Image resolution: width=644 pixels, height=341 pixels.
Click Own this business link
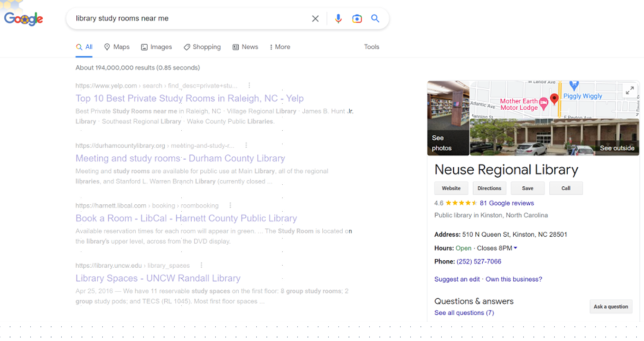point(513,279)
